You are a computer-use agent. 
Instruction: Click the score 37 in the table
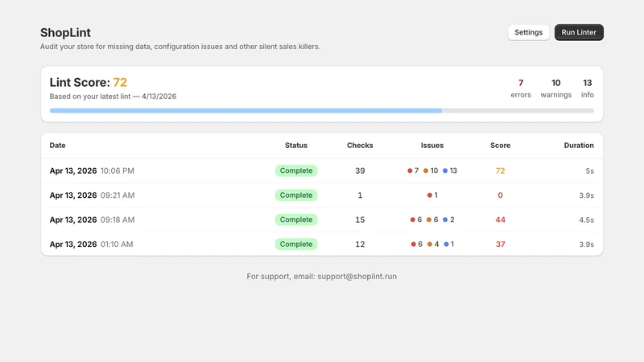[500, 245]
